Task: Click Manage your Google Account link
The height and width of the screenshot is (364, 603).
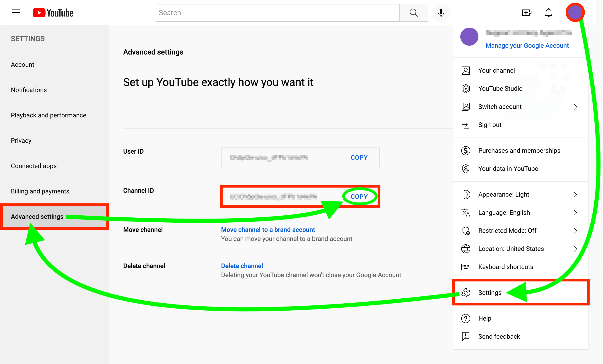Action: pyautogui.click(x=527, y=46)
